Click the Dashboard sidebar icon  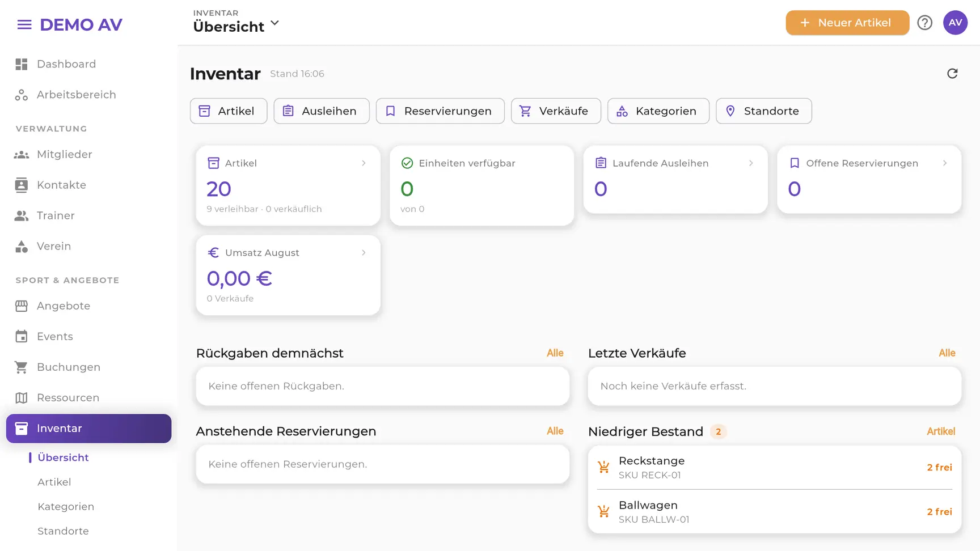[x=22, y=64]
